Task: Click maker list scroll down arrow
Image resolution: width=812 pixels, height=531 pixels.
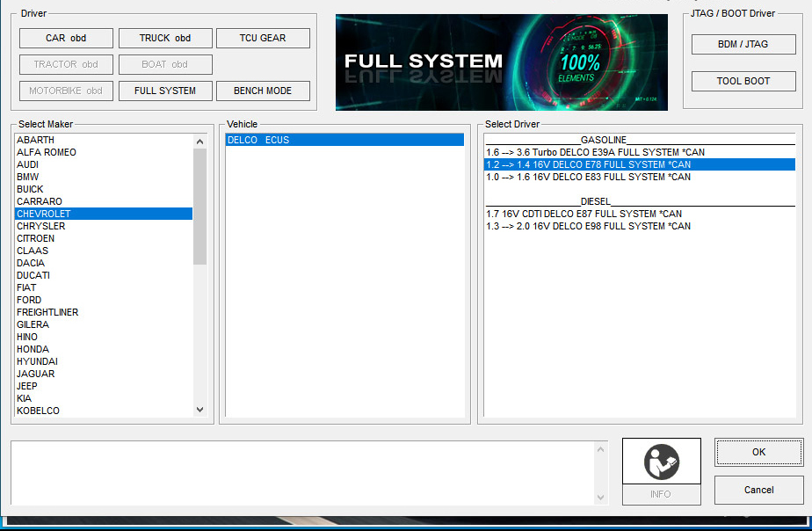Action: tap(199, 410)
